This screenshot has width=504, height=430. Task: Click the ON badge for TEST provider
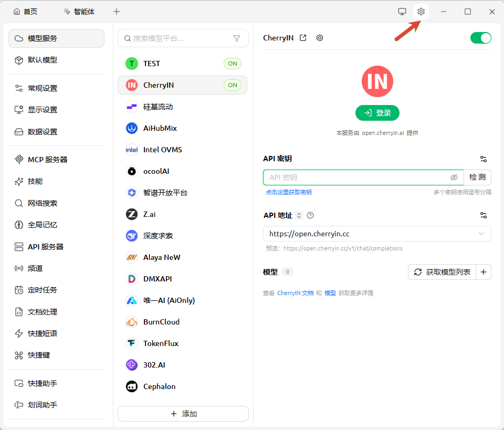click(233, 64)
